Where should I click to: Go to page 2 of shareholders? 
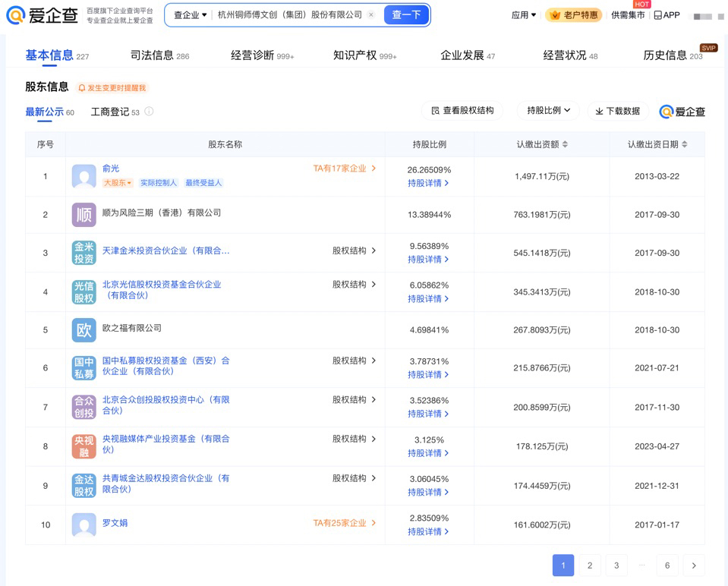coord(590,565)
